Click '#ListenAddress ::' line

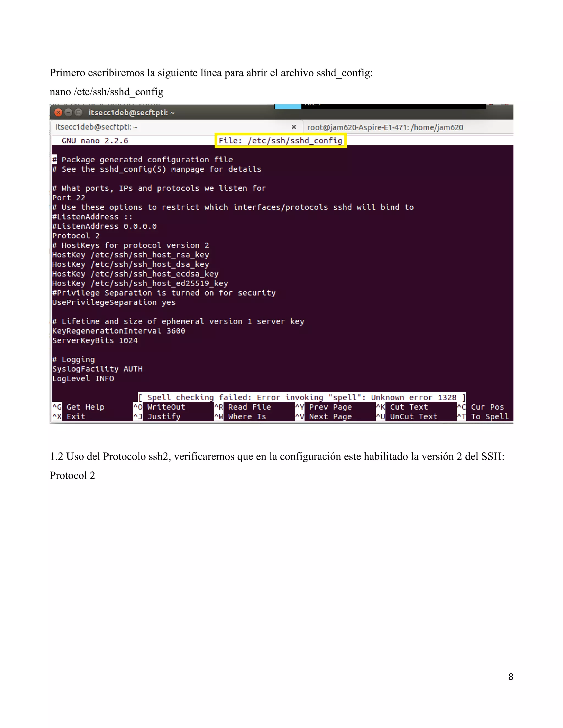tap(92, 217)
